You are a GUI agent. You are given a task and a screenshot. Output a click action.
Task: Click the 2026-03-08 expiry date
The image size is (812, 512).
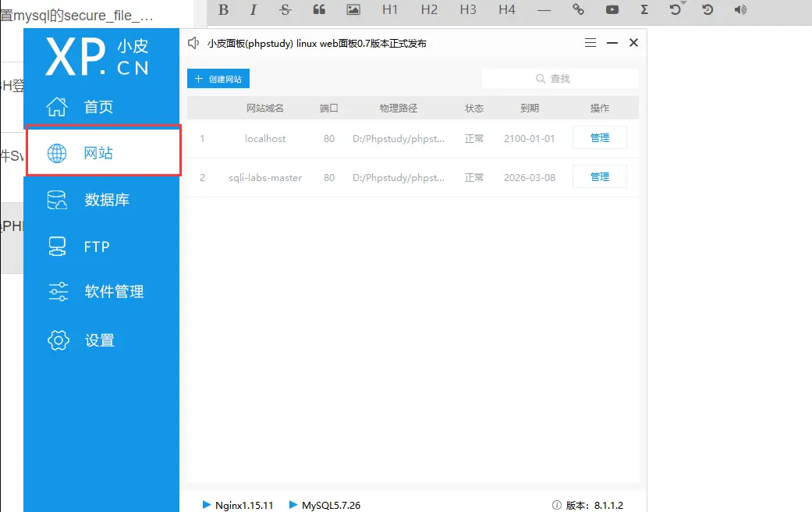(x=530, y=178)
